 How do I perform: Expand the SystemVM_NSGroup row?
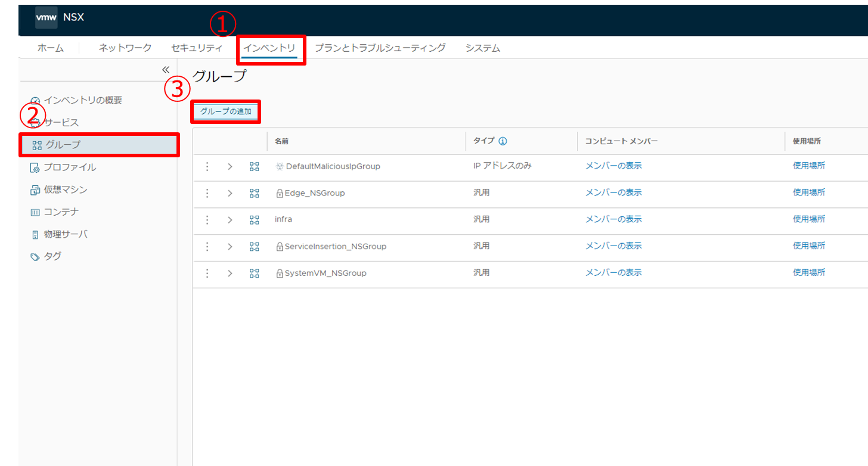(230, 274)
